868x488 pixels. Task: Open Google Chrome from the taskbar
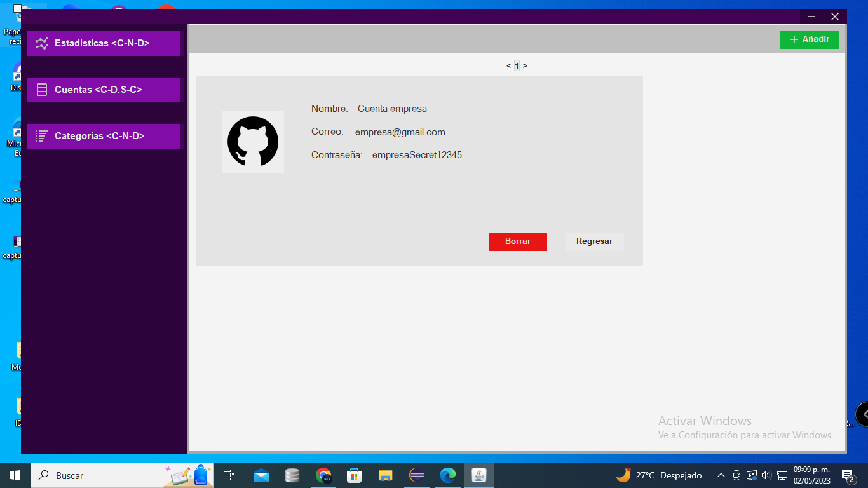tap(323, 475)
